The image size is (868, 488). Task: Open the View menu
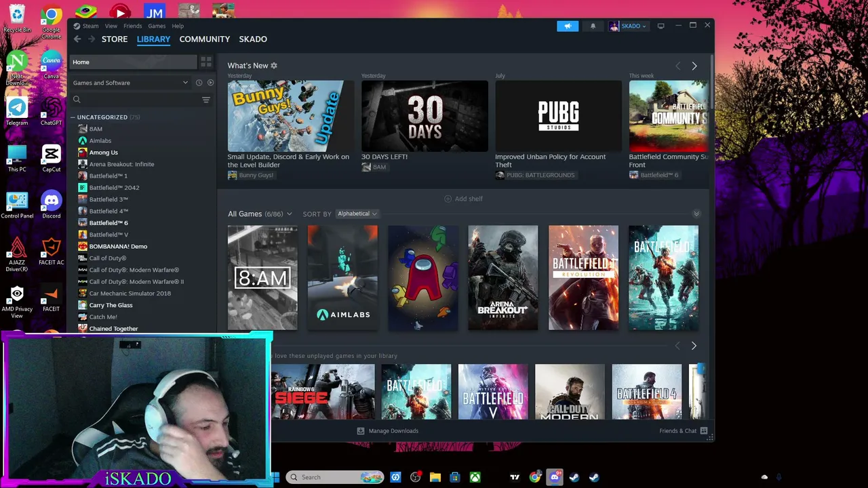(111, 26)
